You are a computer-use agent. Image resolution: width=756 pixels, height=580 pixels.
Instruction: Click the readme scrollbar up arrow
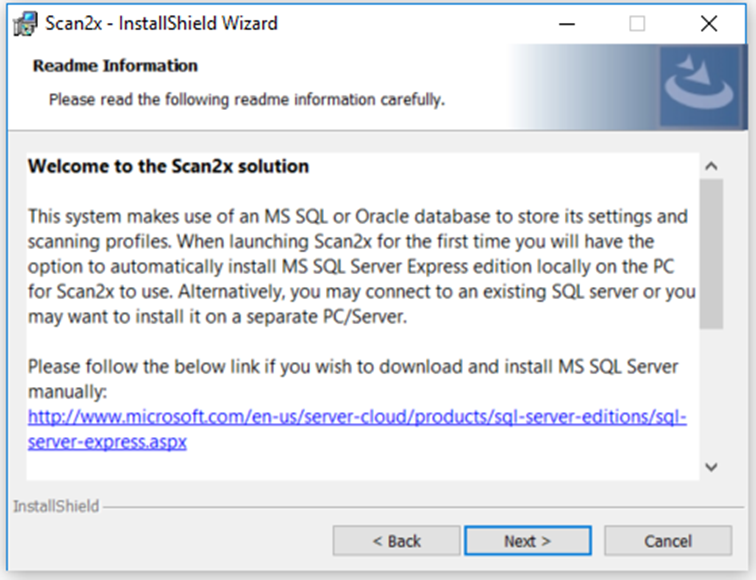tap(711, 166)
